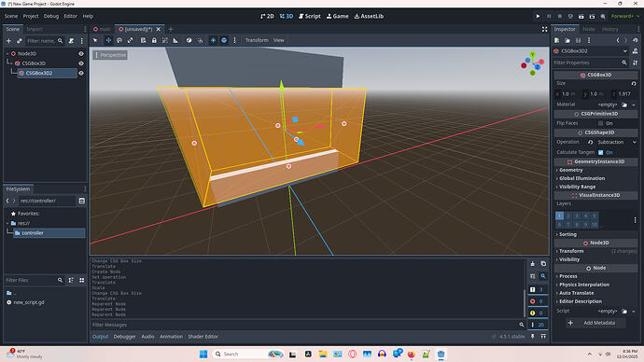The height and width of the screenshot is (362, 644).
Task: Click the Copy Output selection icon
Action: pos(543,263)
